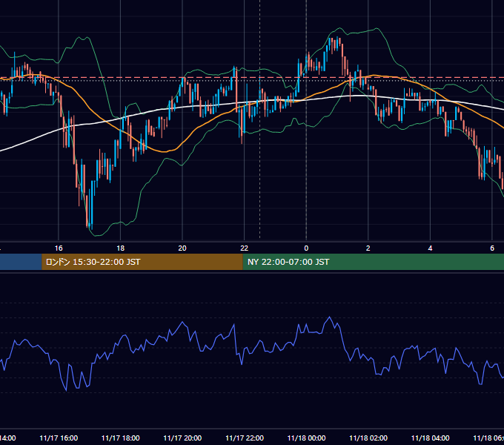
Task: Click the 11/18 04:00 label on the lower time axis
Action: point(430,438)
